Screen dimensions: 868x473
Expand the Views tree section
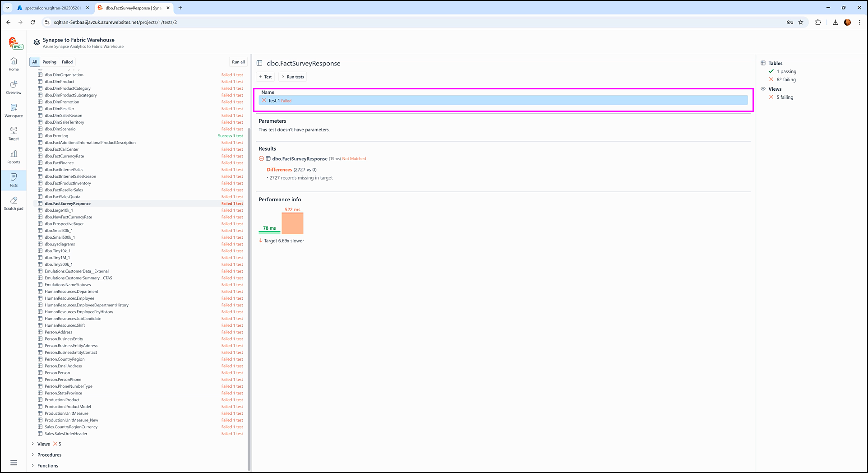[x=33, y=444]
